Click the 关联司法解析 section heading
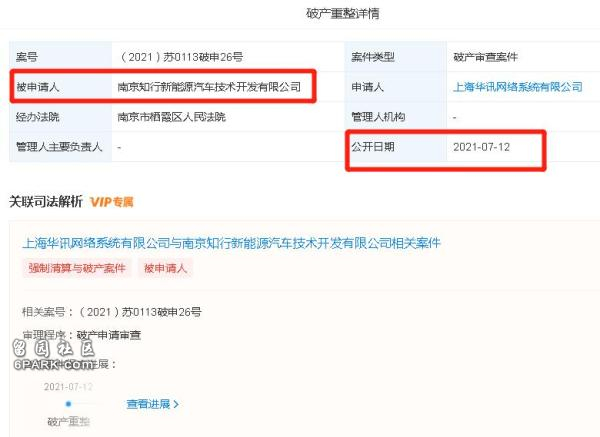The image size is (600, 437). (x=46, y=201)
